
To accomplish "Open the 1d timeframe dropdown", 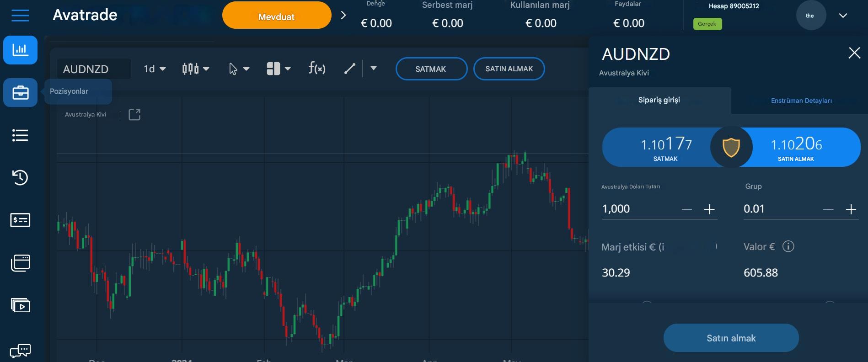I will click(154, 68).
